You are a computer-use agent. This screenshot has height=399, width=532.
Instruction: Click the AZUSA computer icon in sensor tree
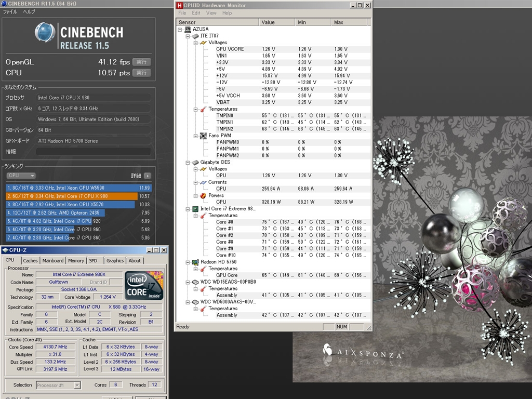(x=188, y=29)
